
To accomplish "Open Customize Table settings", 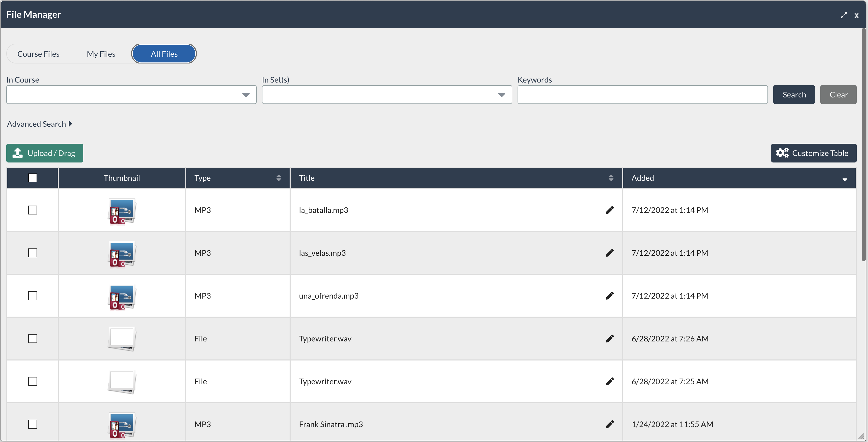I will coord(813,153).
